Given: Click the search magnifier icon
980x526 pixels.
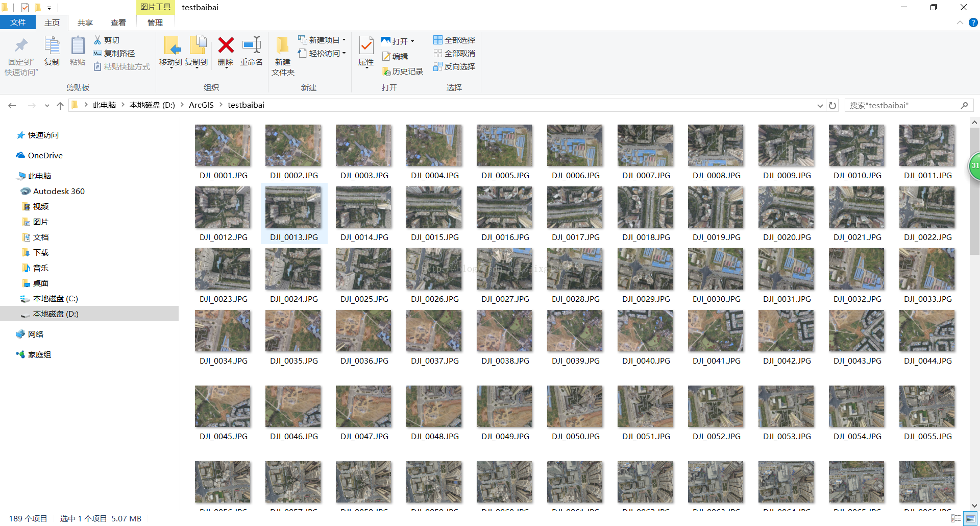Looking at the screenshot, I should 964,105.
